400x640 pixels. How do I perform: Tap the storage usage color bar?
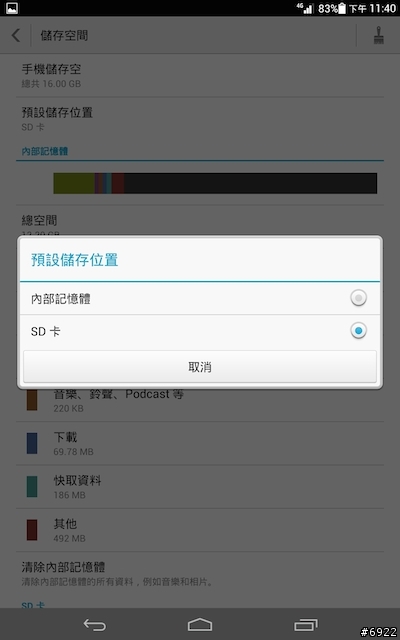[x=215, y=183]
